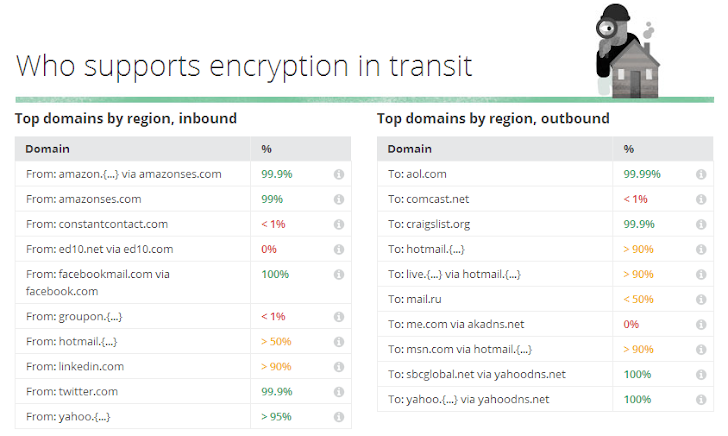
Task: Open info icon next to constantcontact.com
Action: (x=339, y=224)
